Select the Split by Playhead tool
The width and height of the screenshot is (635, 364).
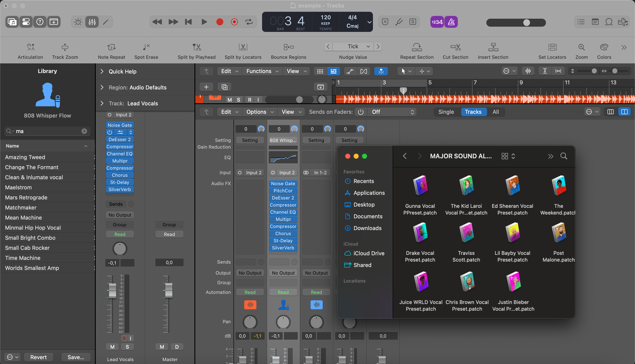coord(197,47)
